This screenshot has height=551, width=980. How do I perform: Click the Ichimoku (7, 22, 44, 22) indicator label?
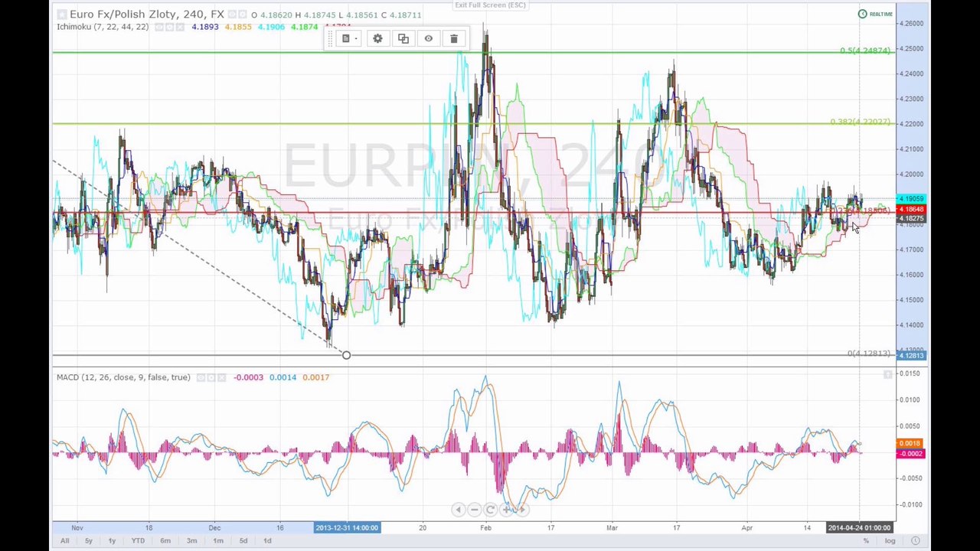pos(103,27)
